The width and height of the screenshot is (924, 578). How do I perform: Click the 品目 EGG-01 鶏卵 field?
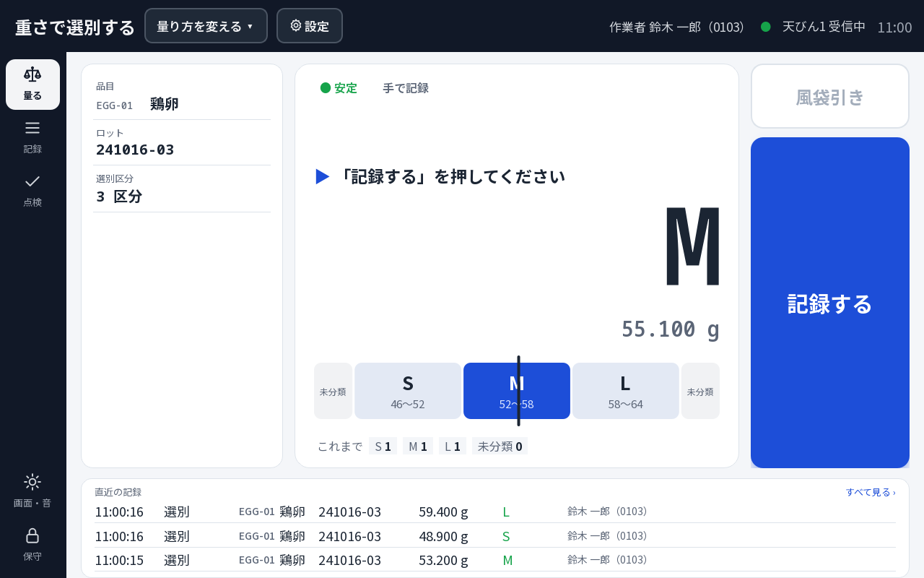pyautogui.click(x=182, y=97)
